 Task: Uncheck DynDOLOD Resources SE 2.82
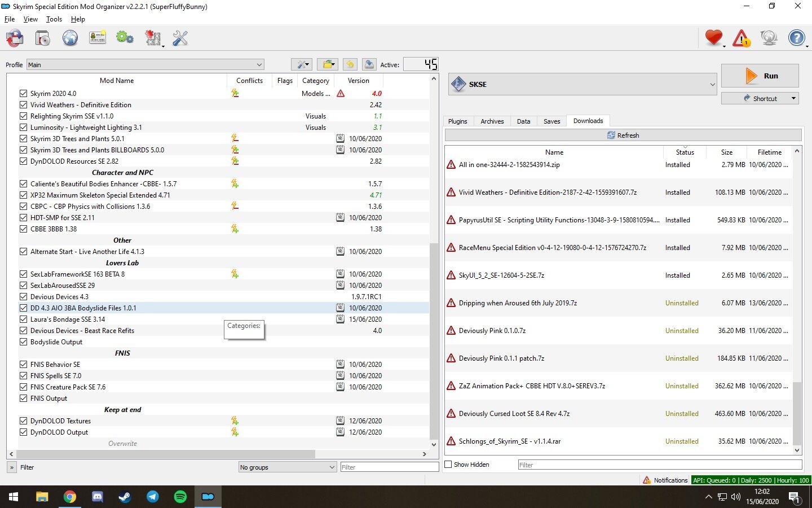pyautogui.click(x=23, y=161)
